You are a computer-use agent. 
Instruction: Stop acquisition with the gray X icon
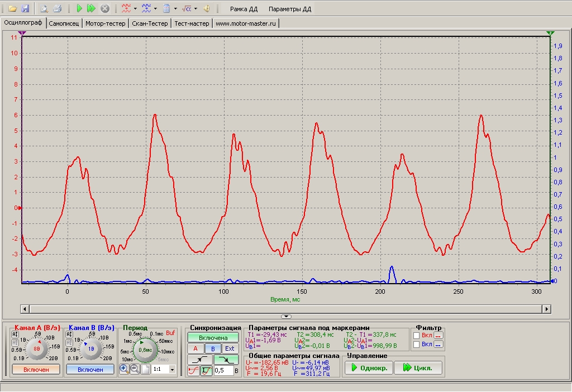(x=104, y=8)
